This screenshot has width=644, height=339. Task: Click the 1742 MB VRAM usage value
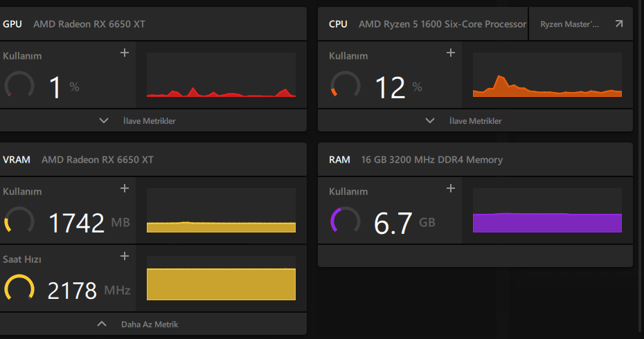pyautogui.click(x=77, y=223)
